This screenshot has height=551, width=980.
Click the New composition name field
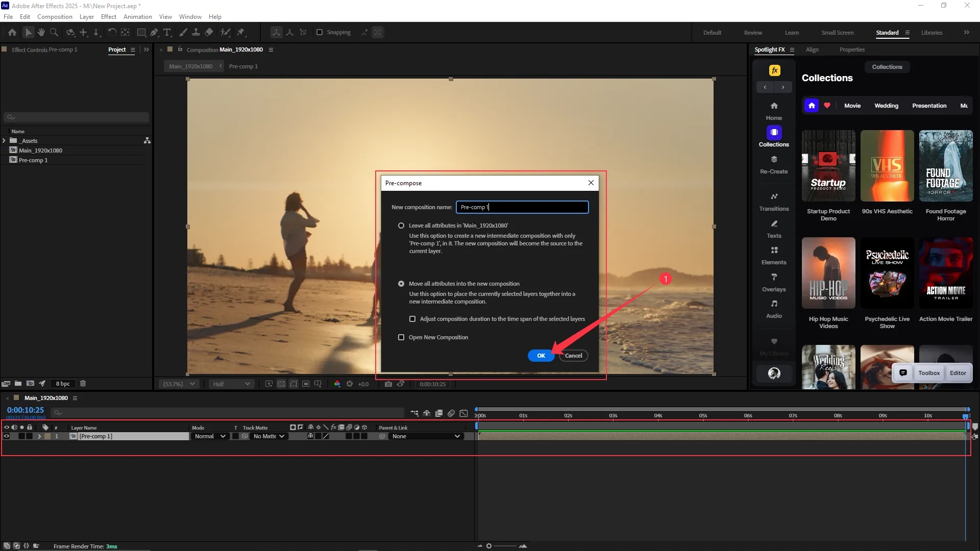tap(522, 207)
